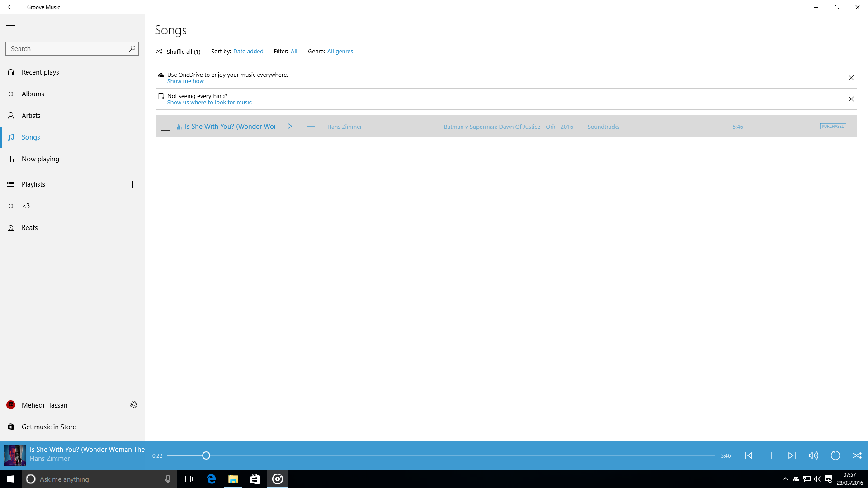
Task: Open the volume control
Action: tap(814, 455)
